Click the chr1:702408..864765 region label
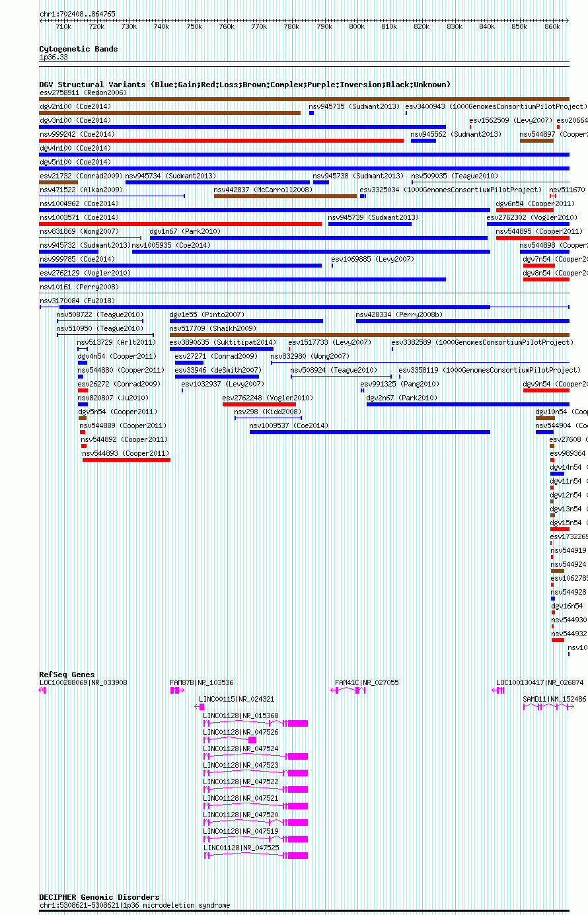 tap(77, 14)
